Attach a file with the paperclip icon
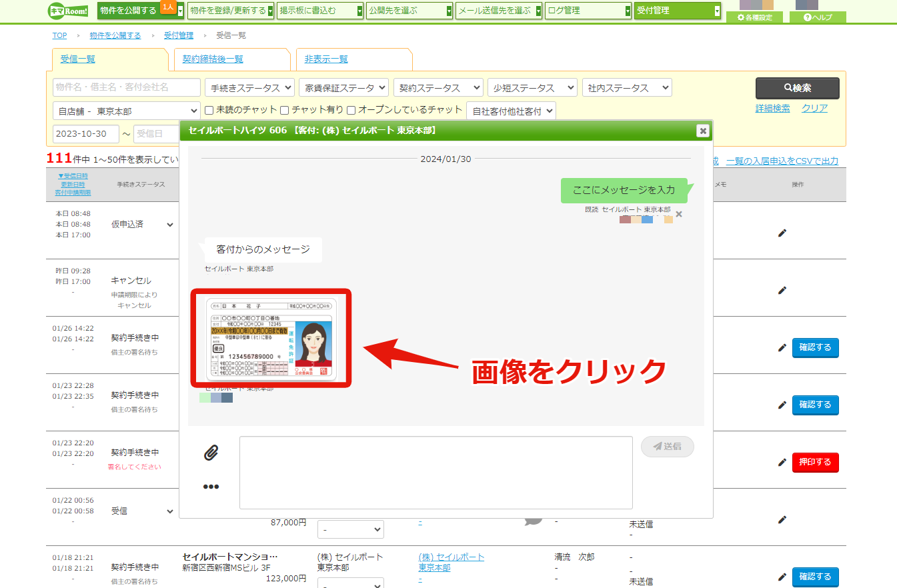897x588 pixels. 211,453
